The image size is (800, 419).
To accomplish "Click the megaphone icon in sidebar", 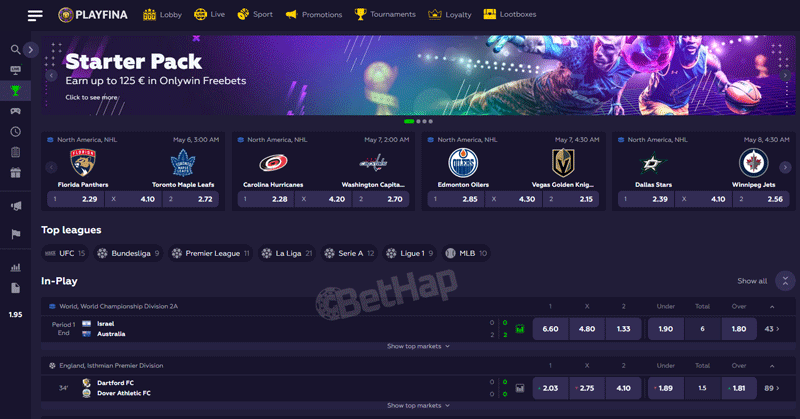I will 15,206.
